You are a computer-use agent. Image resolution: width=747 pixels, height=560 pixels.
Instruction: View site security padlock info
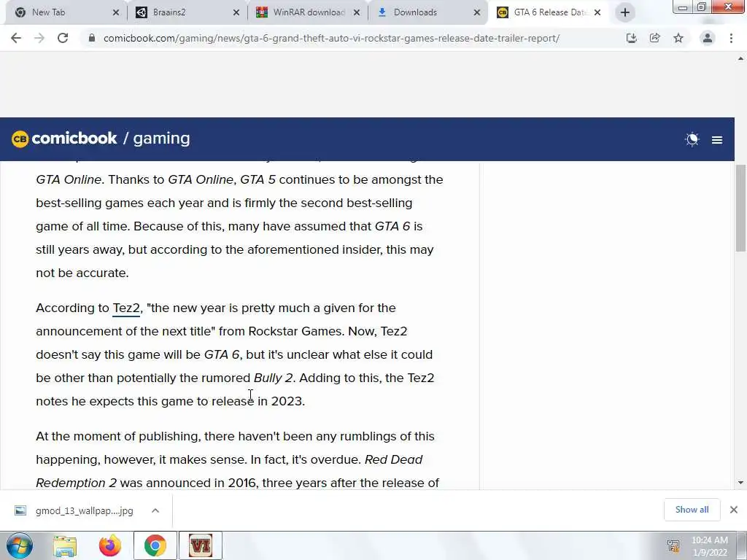[92, 38]
